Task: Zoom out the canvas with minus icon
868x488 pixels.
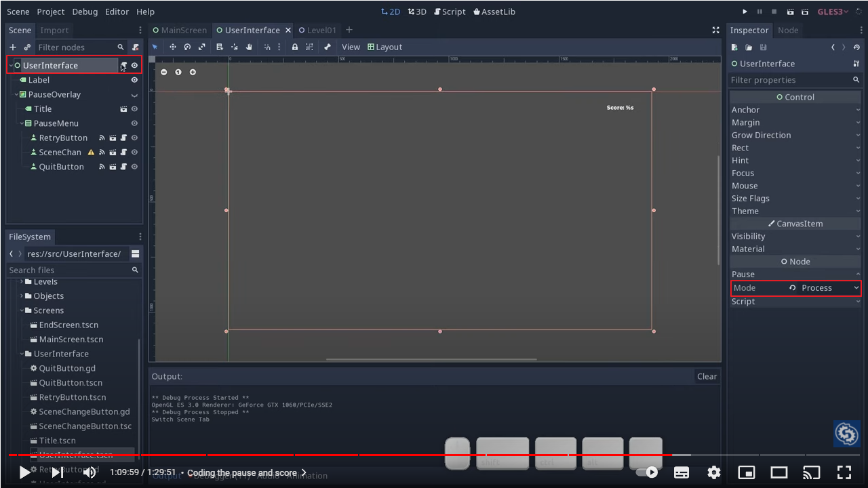Action: pos(163,72)
